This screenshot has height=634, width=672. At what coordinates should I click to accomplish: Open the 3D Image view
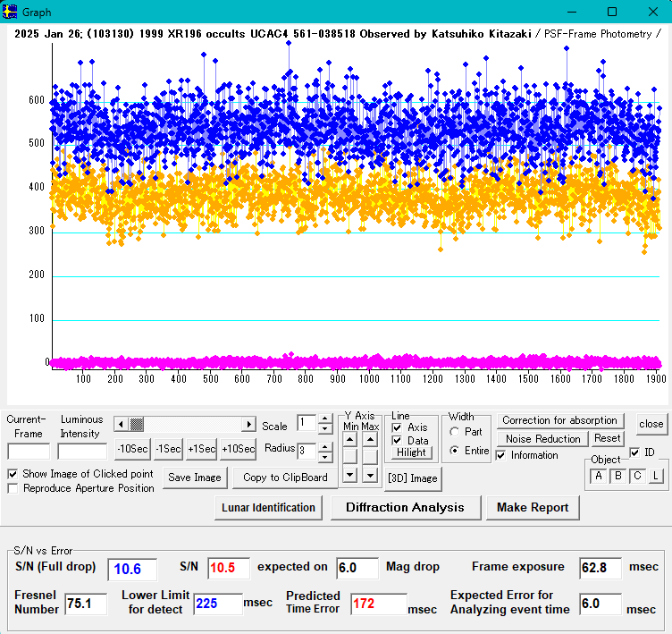[412, 478]
